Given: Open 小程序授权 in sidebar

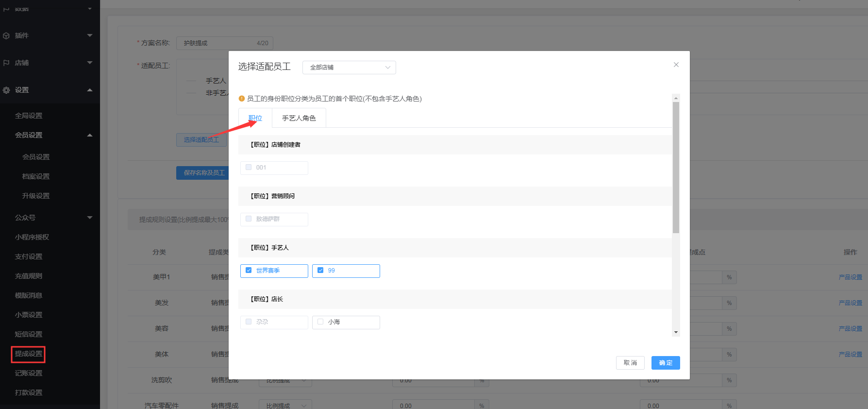Looking at the screenshot, I should coord(32,237).
